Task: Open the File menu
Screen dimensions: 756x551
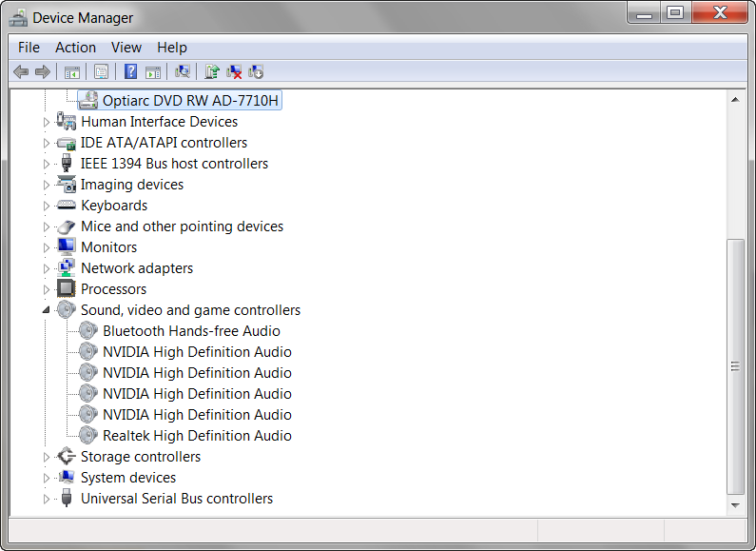Action: (x=29, y=48)
